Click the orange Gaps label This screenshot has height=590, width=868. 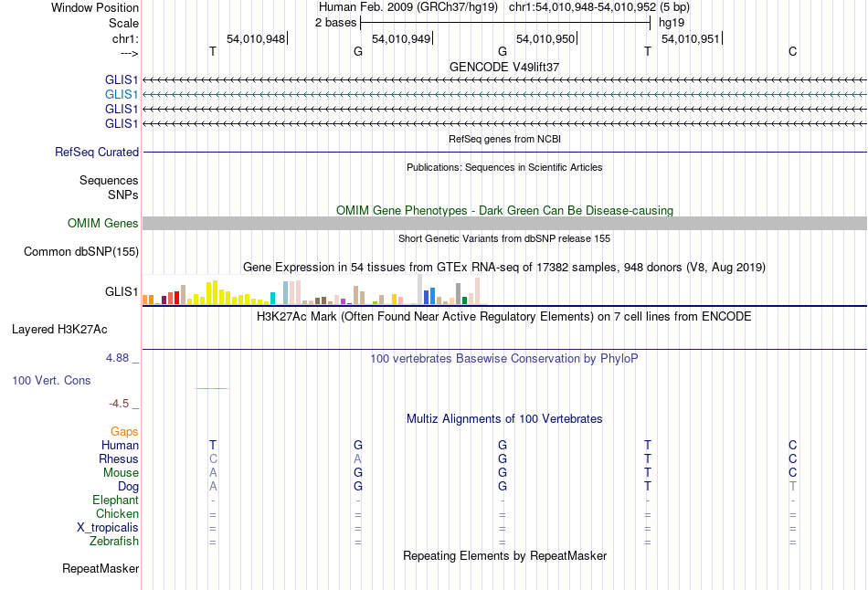pyautogui.click(x=124, y=432)
